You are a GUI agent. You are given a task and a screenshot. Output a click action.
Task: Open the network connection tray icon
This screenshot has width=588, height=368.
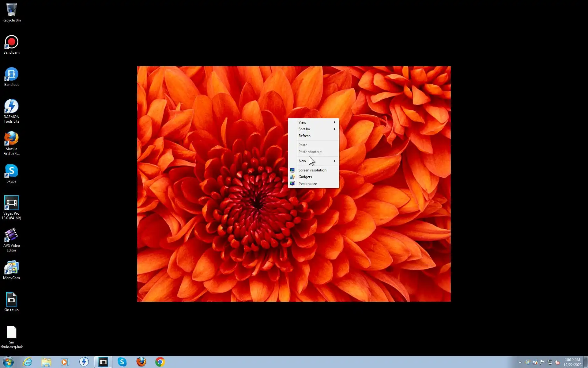[x=550, y=362]
